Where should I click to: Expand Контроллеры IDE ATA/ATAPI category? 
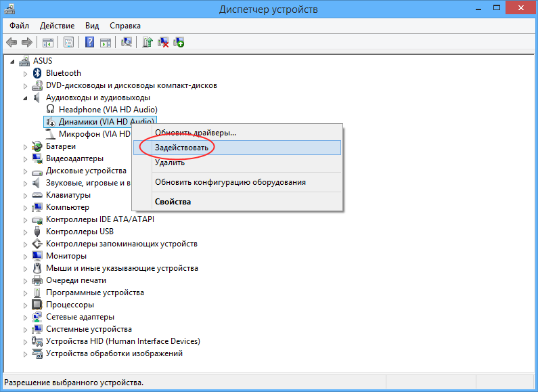pos(25,220)
